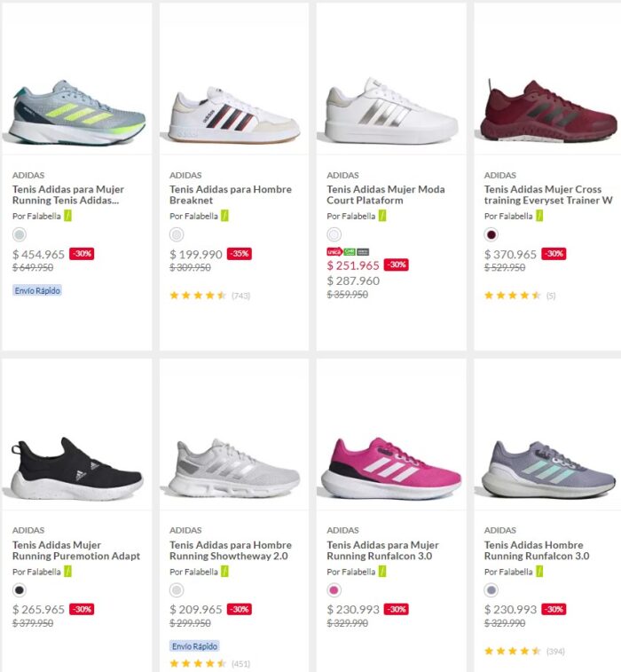Click the -35% discount badge on Breaknet

pyautogui.click(x=239, y=254)
